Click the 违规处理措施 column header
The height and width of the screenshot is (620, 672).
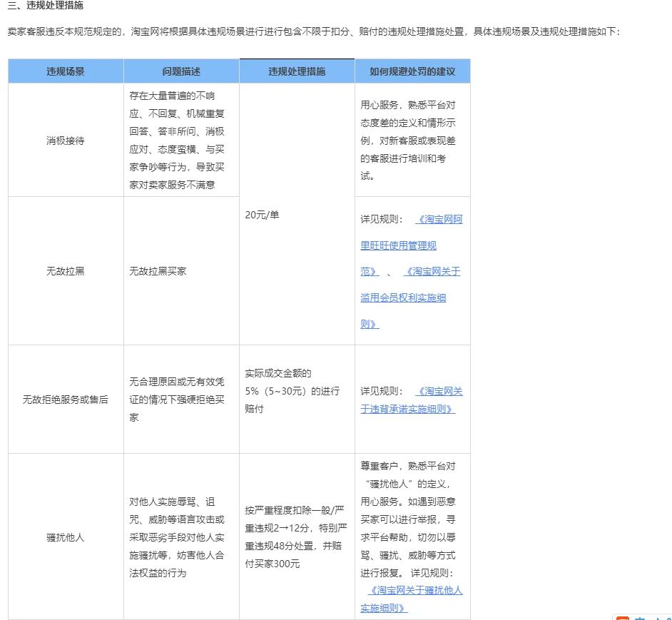point(297,71)
